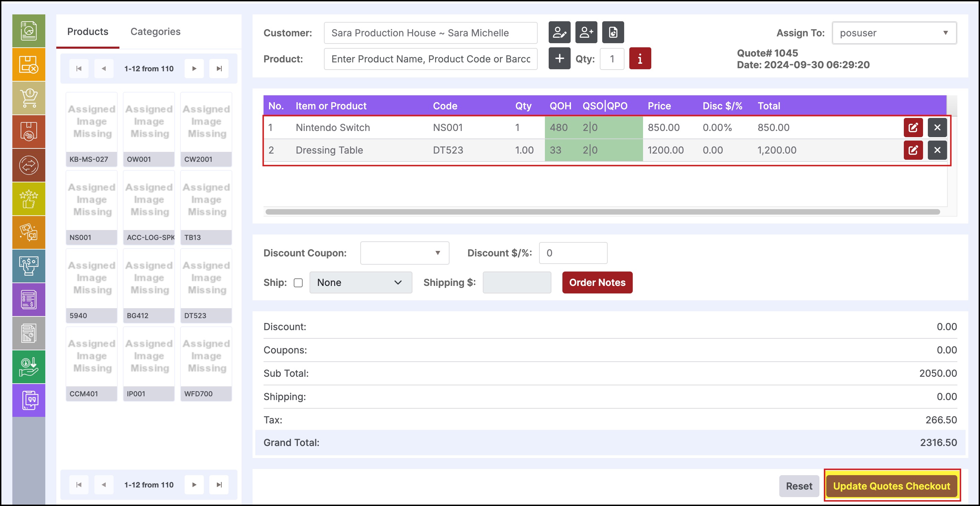The height and width of the screenshot is (506, 980).
Task: Click the add new customer icon
Action: click(x=586, y=32)
